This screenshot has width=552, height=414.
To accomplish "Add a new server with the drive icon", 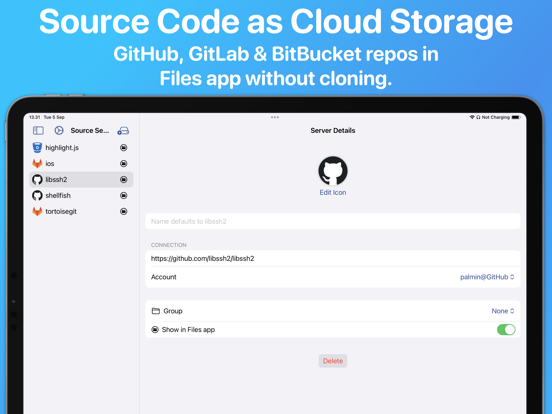I will tap(123, 131).
